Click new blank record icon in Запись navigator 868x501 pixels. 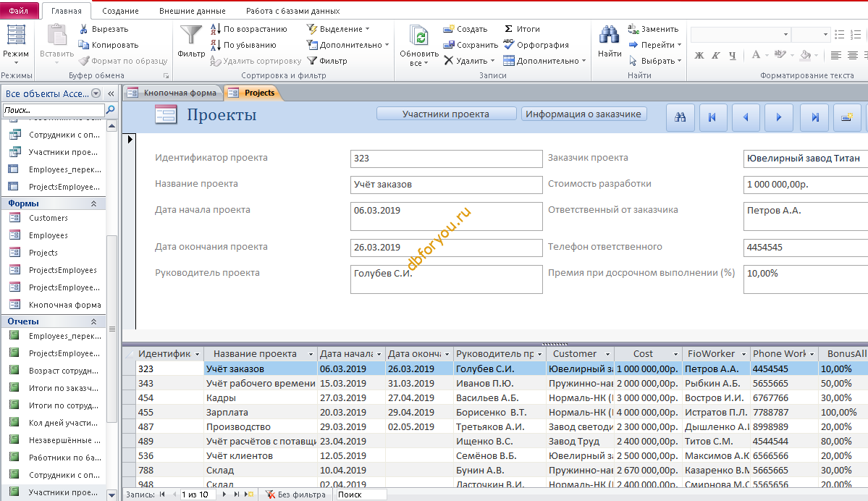pos(249,494)
